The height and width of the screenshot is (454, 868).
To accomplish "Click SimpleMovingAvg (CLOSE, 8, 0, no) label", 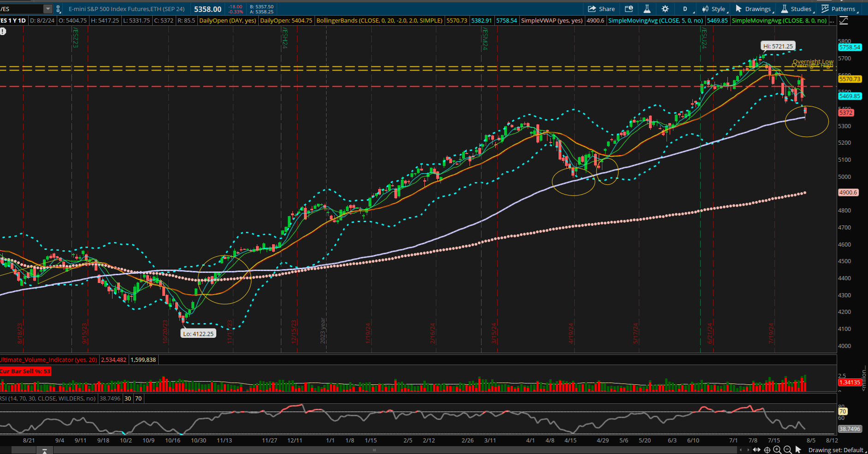I will (x=779, y=20).
